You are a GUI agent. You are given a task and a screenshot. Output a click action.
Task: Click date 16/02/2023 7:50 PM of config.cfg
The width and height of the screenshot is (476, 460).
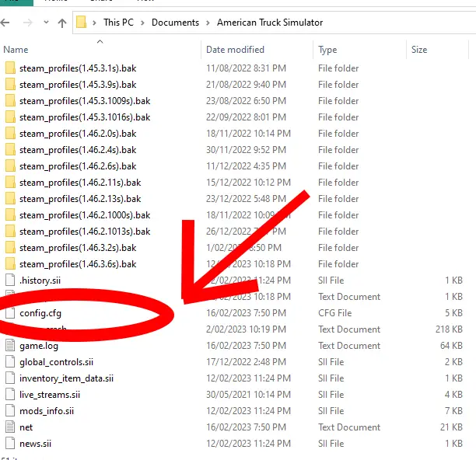246,313
